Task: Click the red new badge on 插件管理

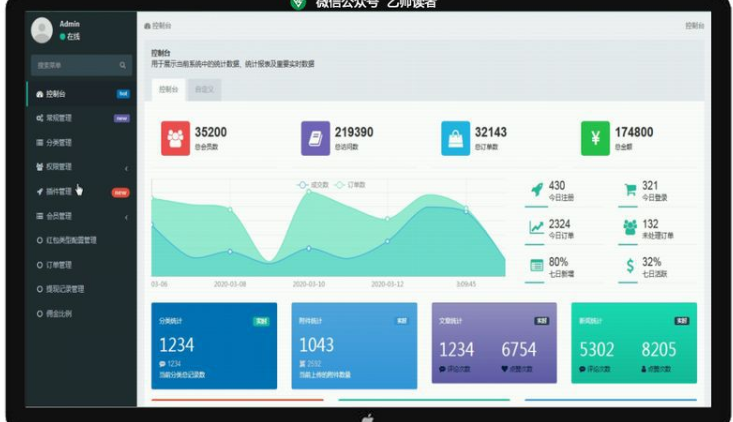Action: click(120, 193)
